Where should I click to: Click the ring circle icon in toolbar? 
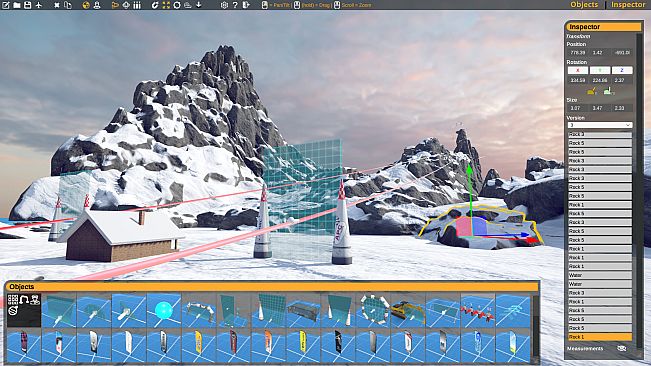(x=177, y=5)
